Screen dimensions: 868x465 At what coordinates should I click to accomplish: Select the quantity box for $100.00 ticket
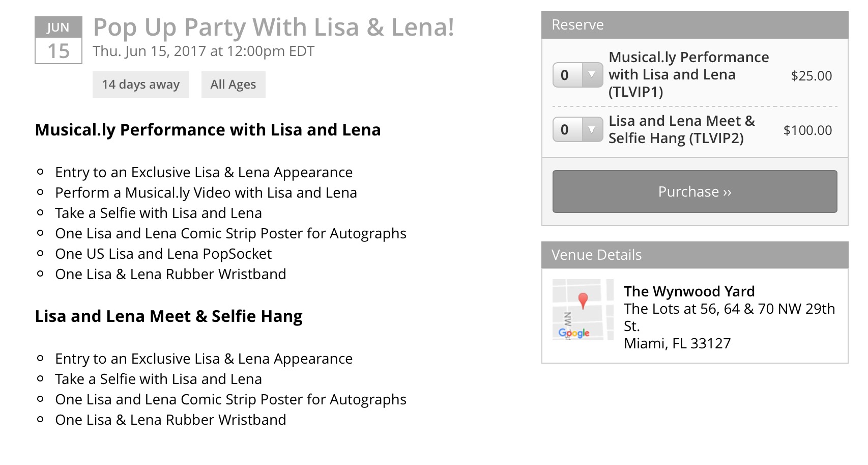pyautogui.click(x=578, y=129)
